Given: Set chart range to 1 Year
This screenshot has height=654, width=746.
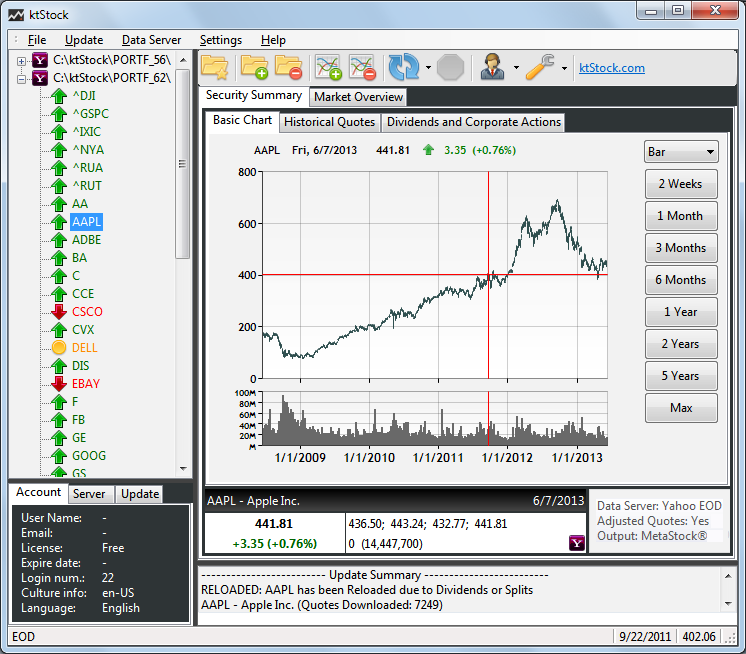Looking at the screenshot, I should pyautogui.click(x=681, y=312).
